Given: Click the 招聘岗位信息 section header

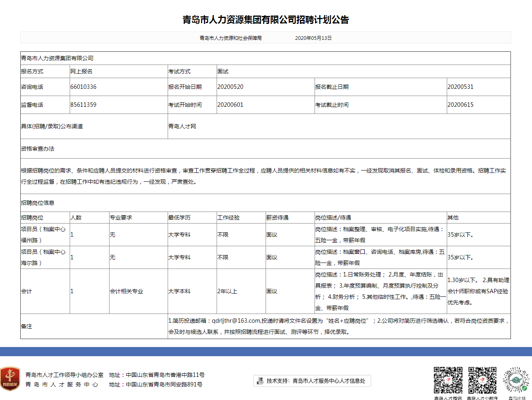Looking at the screenshot, I should (x=38, y=203).
